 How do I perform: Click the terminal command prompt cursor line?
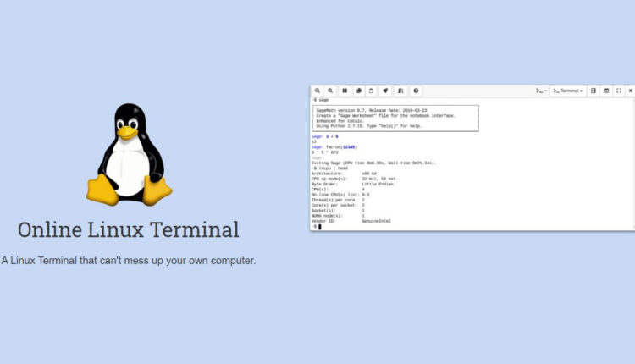pyautogui.click(x=319, y=227)
